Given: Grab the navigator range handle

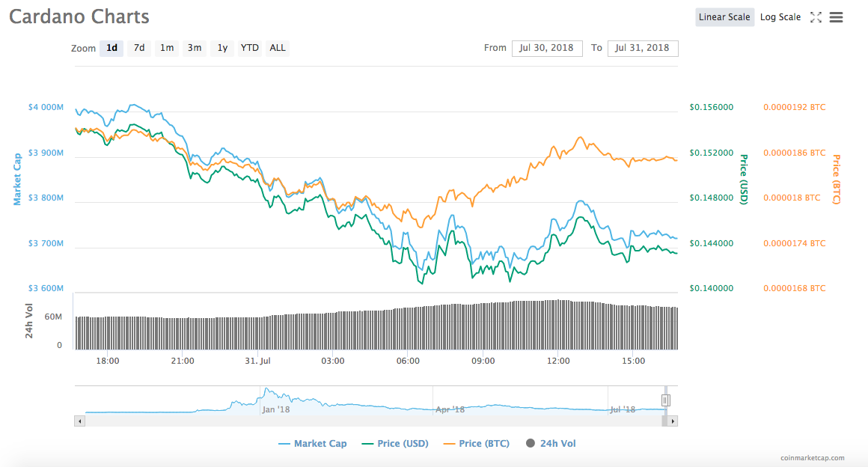Looking at the screenshot, I should [665, 400].
